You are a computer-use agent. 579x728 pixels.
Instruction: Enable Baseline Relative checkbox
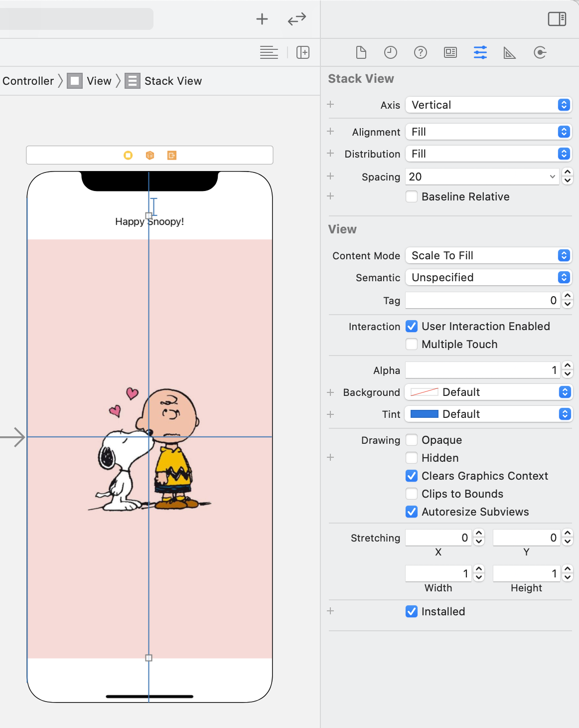pyautogui.click(x=412, y=196)
